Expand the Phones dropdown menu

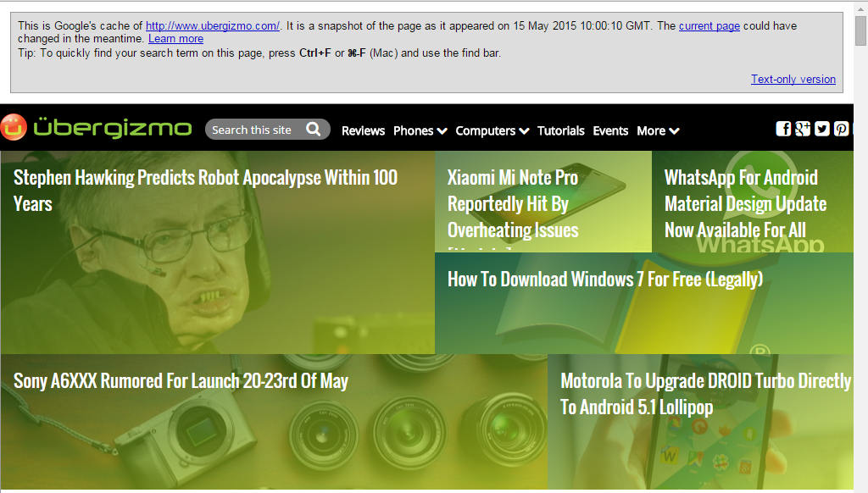click(x=420, y=131)
